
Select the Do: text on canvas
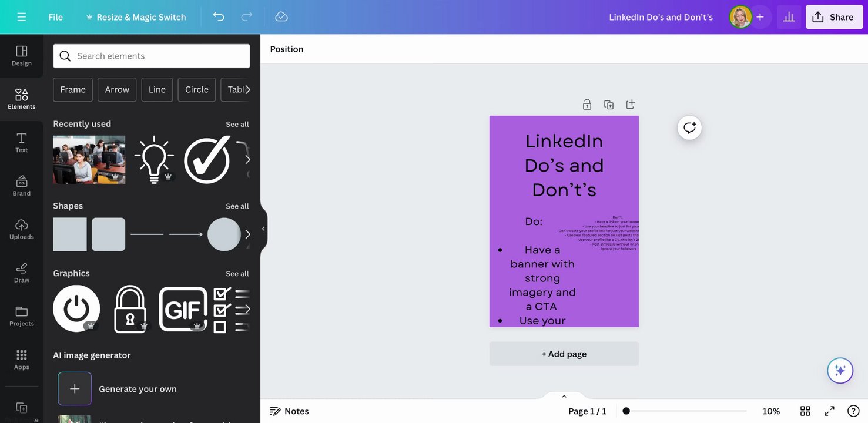coord(534,221)
